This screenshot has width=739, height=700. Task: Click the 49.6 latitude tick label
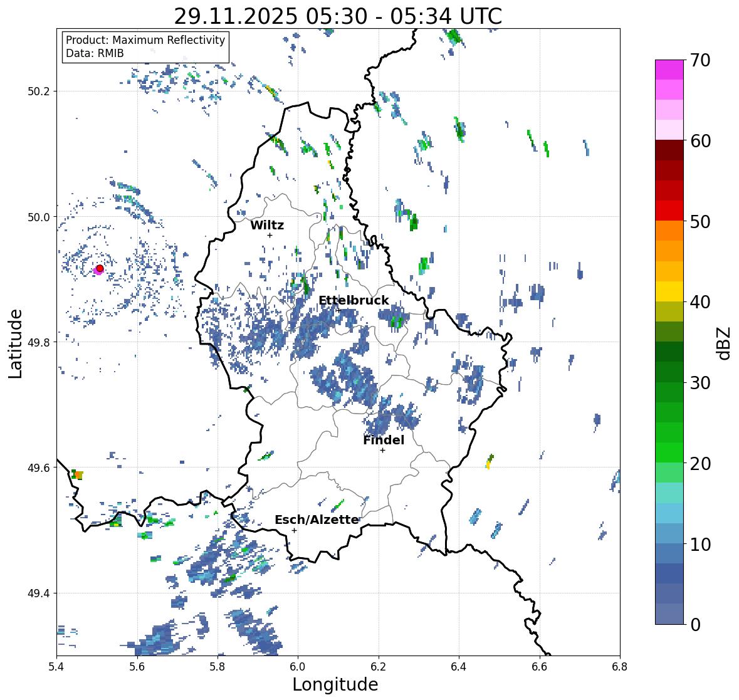click(39, 468)
